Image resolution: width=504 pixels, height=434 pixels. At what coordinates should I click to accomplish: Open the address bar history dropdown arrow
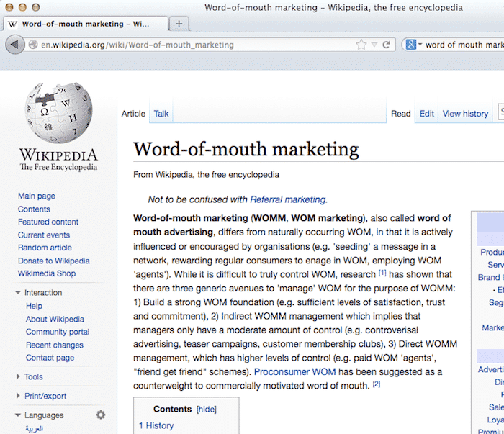point(374,45)
